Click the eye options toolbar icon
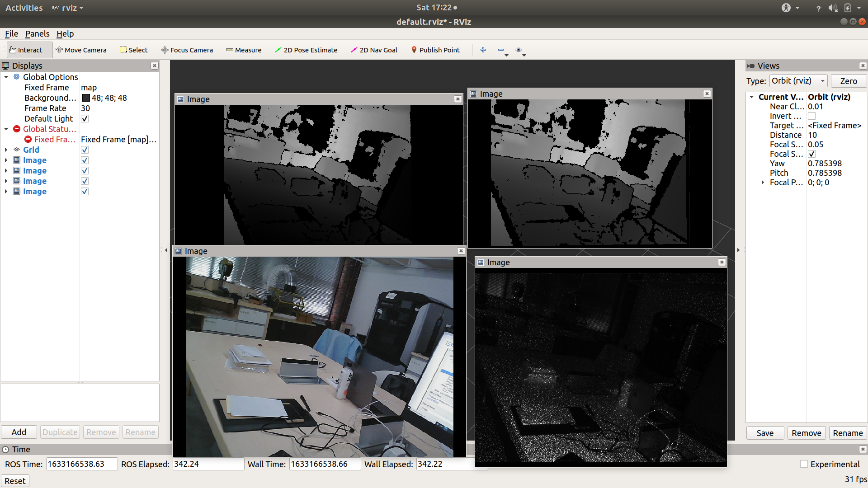 click(519, 50)
